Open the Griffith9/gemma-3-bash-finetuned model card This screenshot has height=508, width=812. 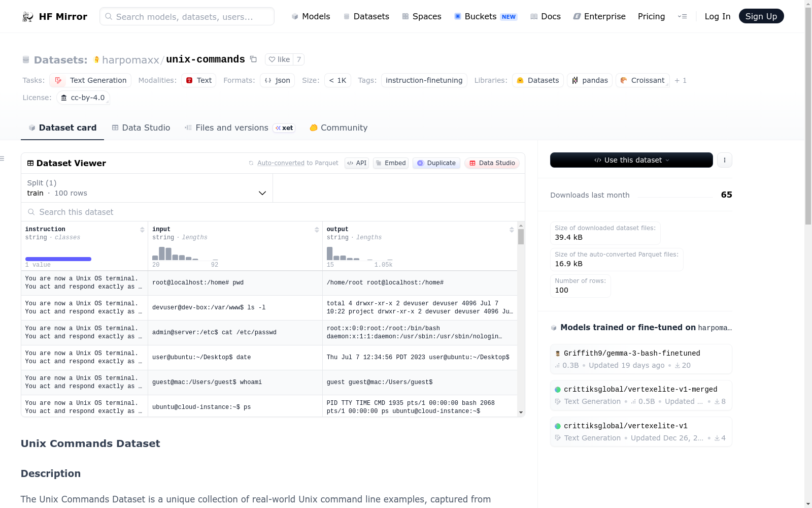(x=641, y=359)
